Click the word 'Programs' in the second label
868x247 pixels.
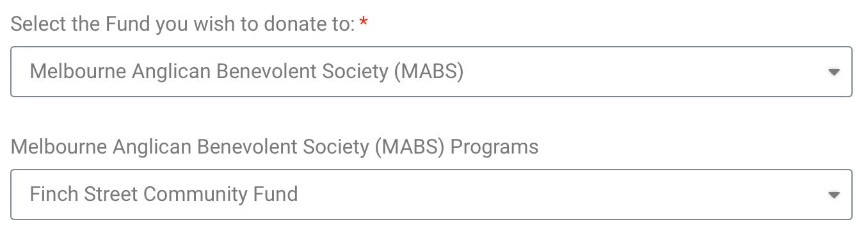tap(494, 148)
